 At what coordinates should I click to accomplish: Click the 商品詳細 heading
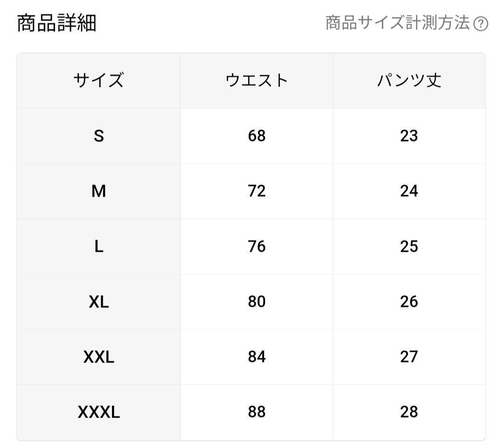tap(56, 23)
